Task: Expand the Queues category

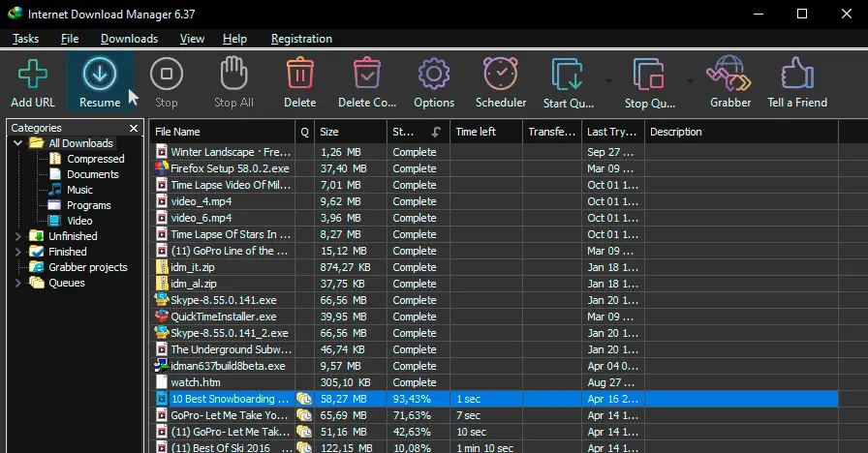Action: coord(17,283)
